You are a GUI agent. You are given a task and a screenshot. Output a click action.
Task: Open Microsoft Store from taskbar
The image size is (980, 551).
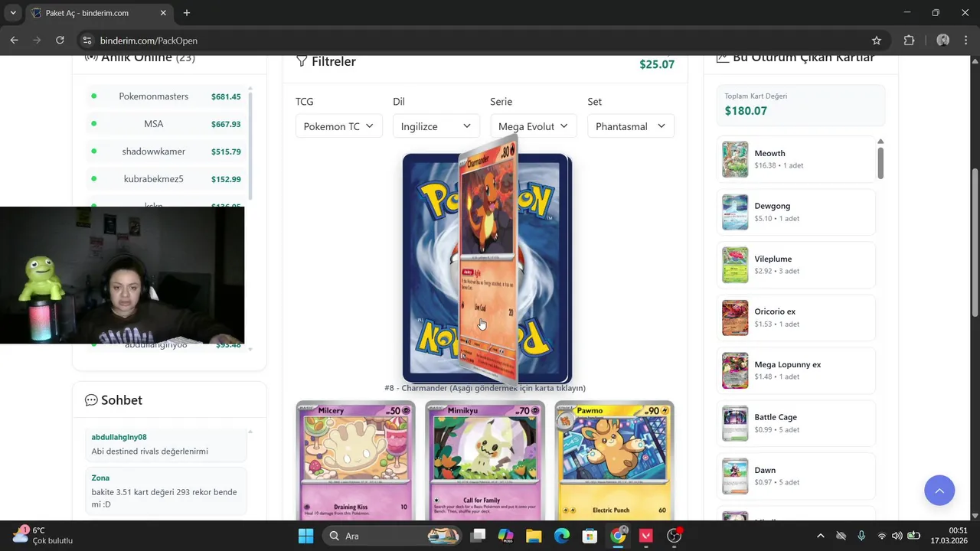[x=590, y=536]
